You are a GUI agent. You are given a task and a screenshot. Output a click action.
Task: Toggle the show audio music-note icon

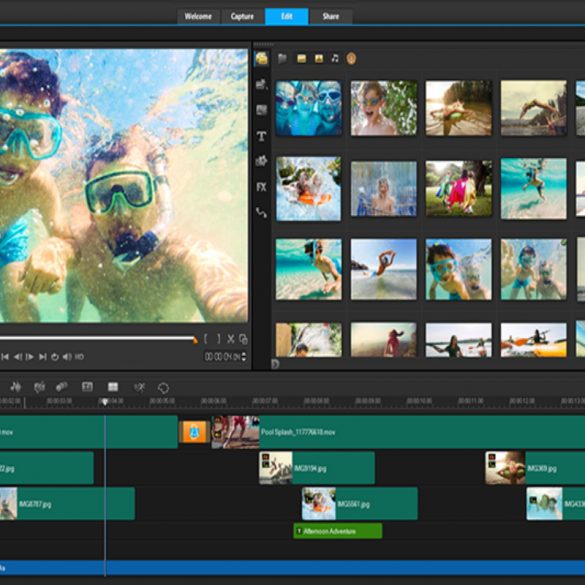tap(335, 58)
